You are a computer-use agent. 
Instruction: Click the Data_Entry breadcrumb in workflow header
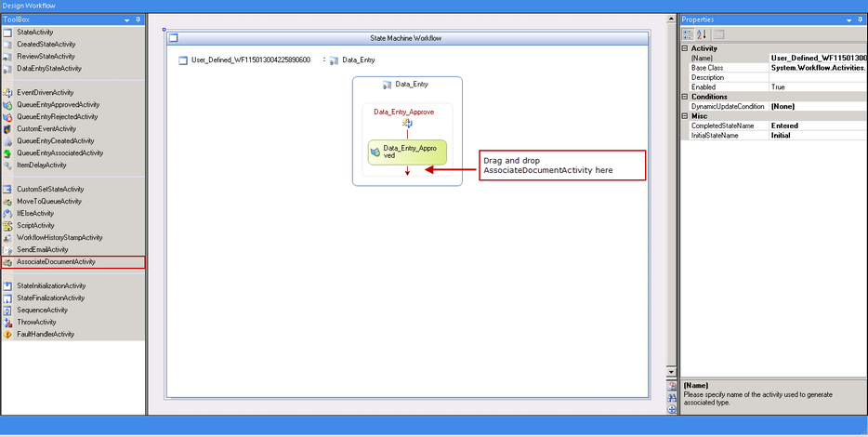[358, 60]
